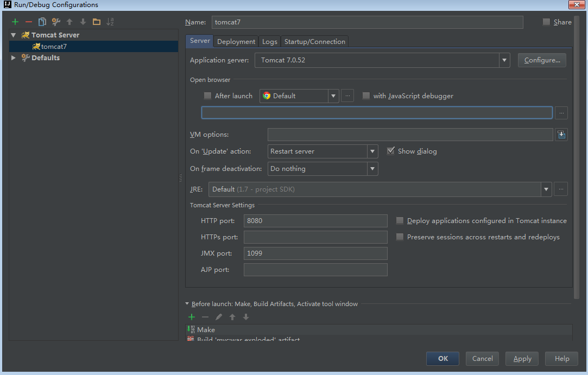Viewport: 588px width, 375px height.
Task: Open the Application server dropdown
Action: pyautogui.click(x=504, y=60)
